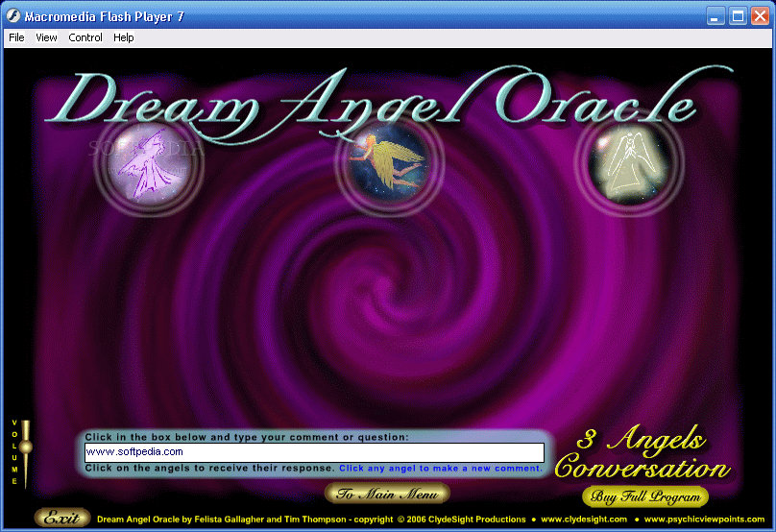The image size is (776, 532).
Task: Open the Help menu
Action: pyautogui.click(x=123, y=37)
